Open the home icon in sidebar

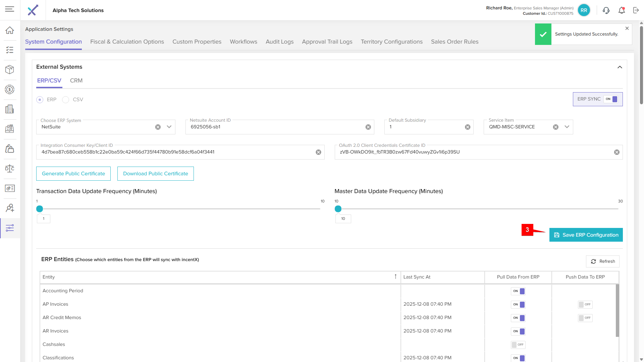[10, 30]
